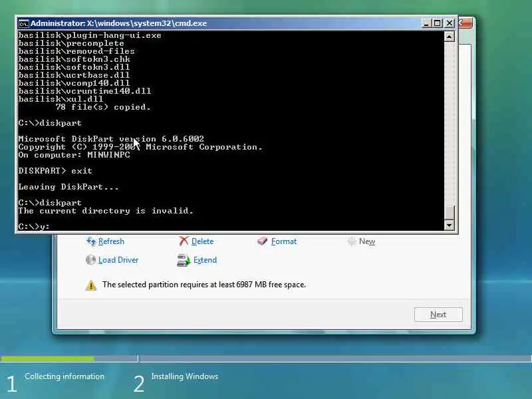
Task: Open the Load Driver link
Action: tap(118, 260)
